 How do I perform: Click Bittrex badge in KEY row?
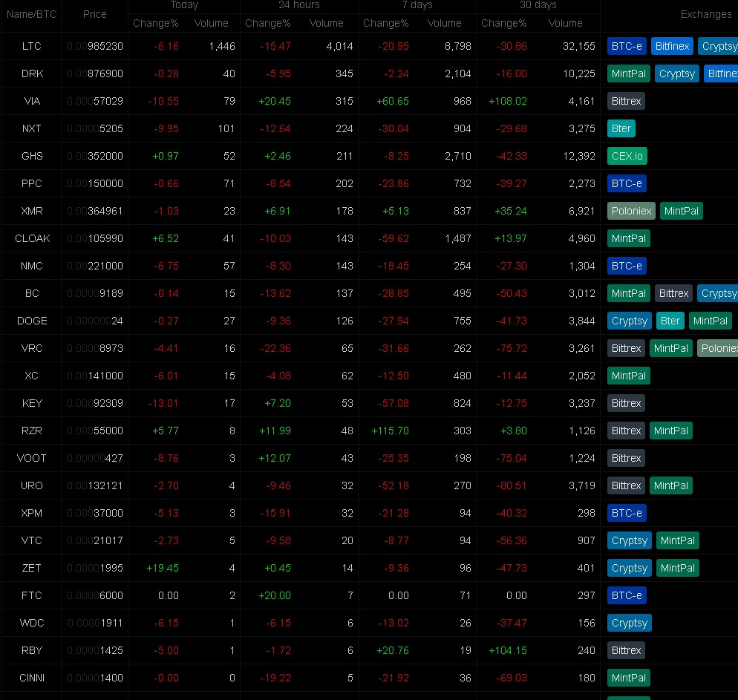(626, 403)
